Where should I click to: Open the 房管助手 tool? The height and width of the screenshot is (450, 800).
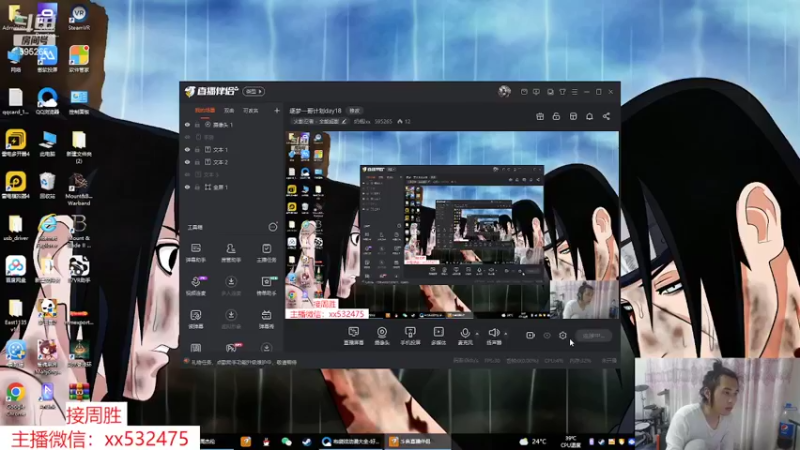click(231, 253)
